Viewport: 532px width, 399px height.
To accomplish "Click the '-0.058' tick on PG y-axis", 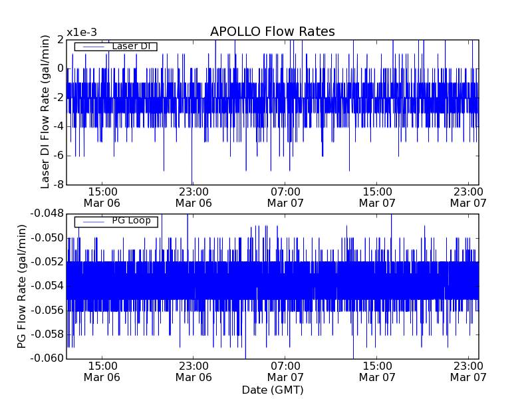I will 47,334.
